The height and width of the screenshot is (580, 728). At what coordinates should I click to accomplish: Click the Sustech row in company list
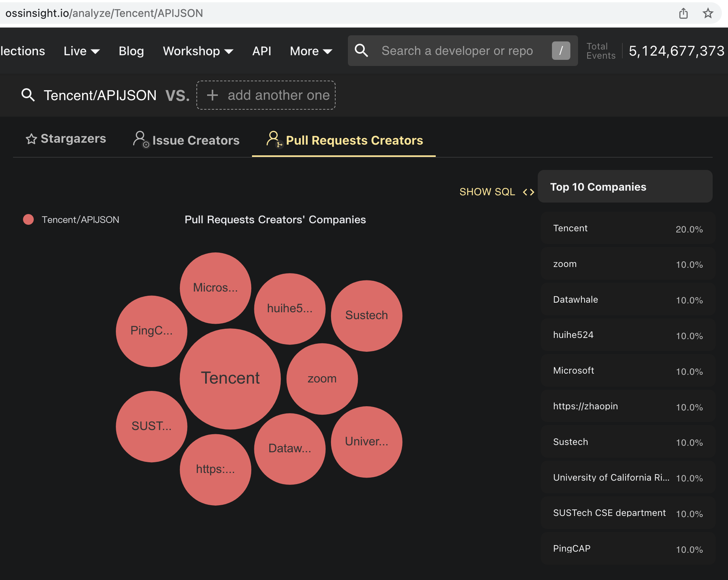pyautogui.click(x=628, y=442)
